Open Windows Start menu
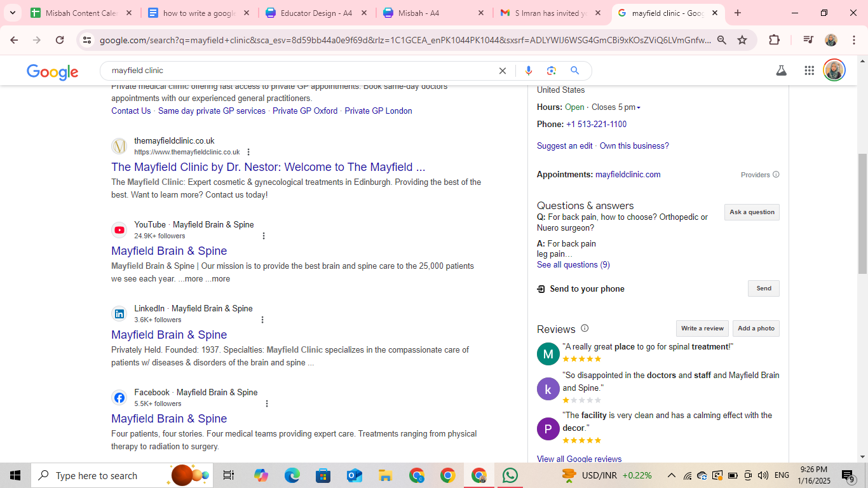Screen dimensions: 868x488 tap(15, 475)
